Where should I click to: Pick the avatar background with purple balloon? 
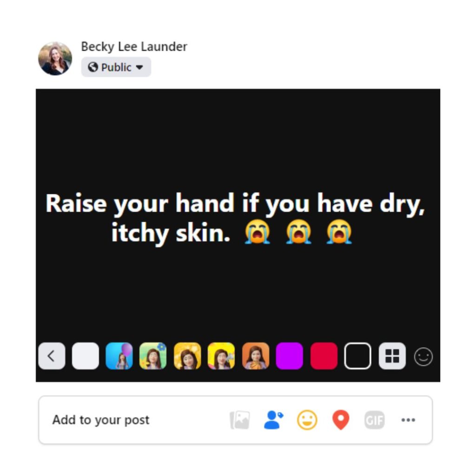[x=119, y=356]
